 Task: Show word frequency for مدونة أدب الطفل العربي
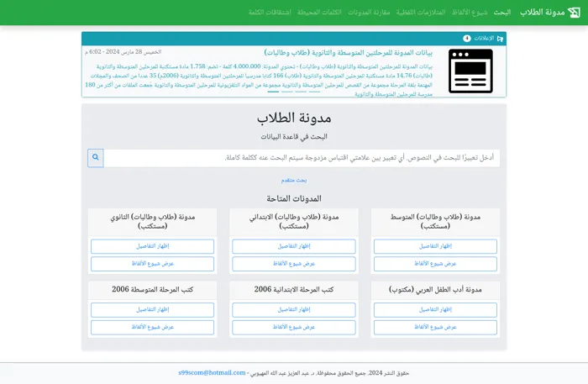pos(435,327)
